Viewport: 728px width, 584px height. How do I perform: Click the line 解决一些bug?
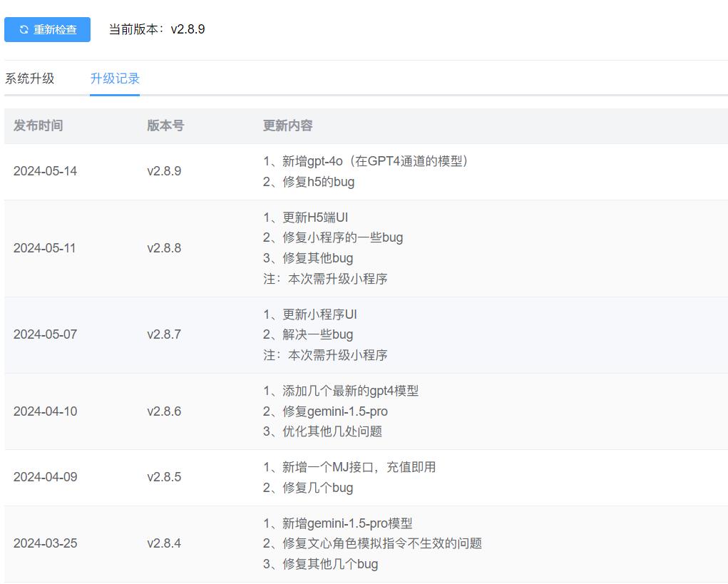(x=308, y=334)
